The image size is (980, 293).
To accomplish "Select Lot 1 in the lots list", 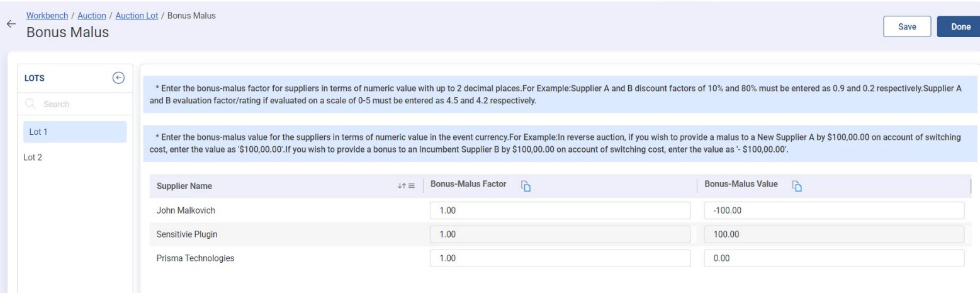I will tap(71, 132).
